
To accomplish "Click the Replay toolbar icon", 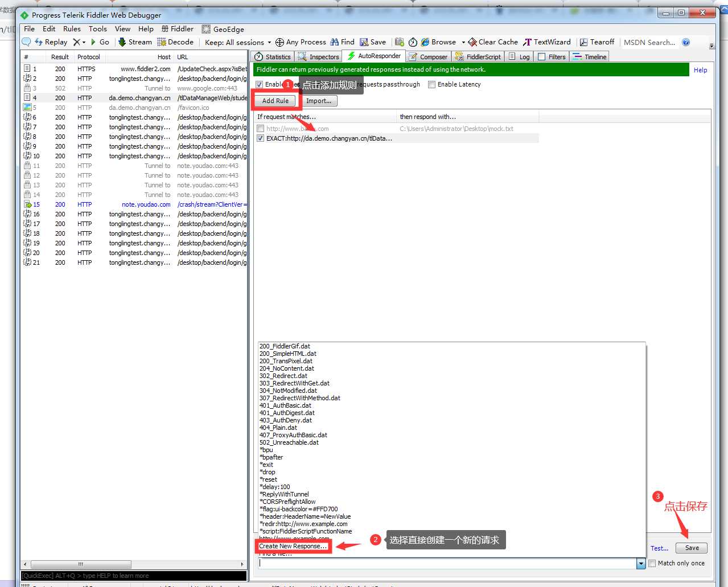I will (x=39, y=42).
